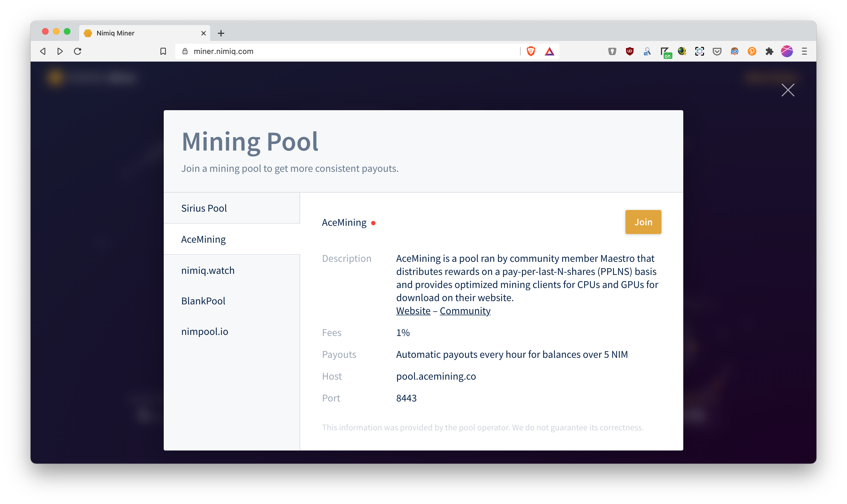Click the AceMining title in details panel
This screenshot has height=504, width=847.
tap(344, 223)
